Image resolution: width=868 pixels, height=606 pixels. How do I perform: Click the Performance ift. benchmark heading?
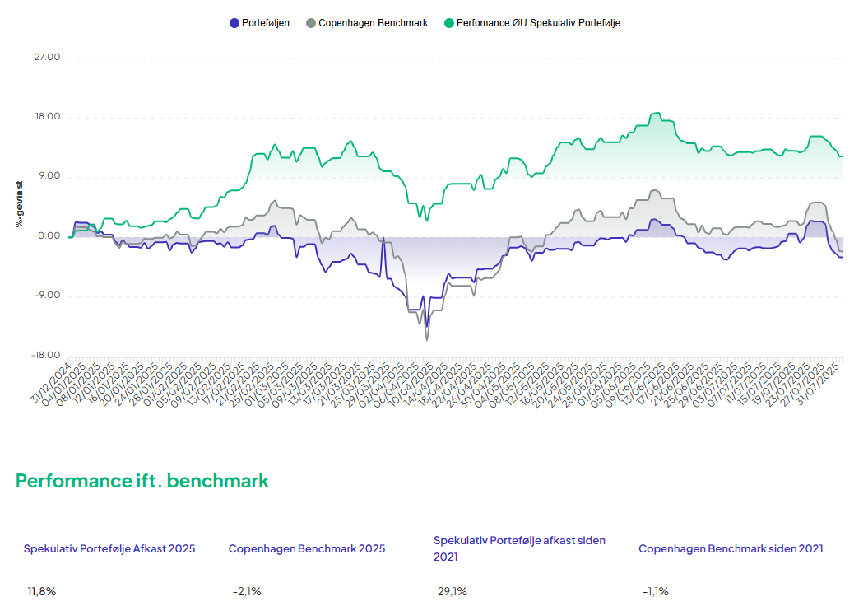click(x=142, y=481)
